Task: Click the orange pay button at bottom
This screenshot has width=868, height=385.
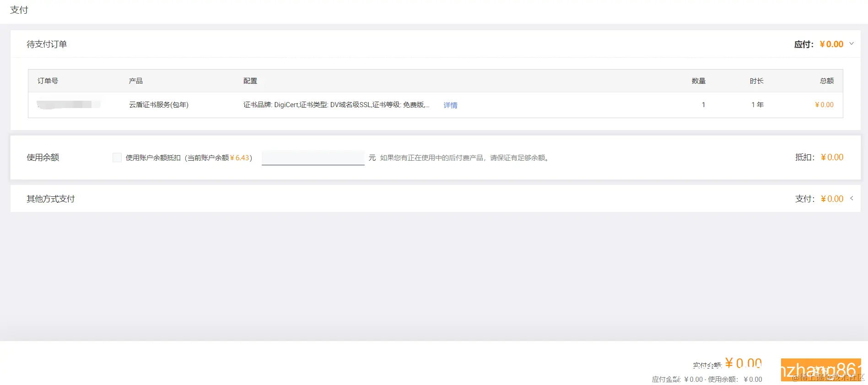Action: pyautogui.click(x=821, y=370)
